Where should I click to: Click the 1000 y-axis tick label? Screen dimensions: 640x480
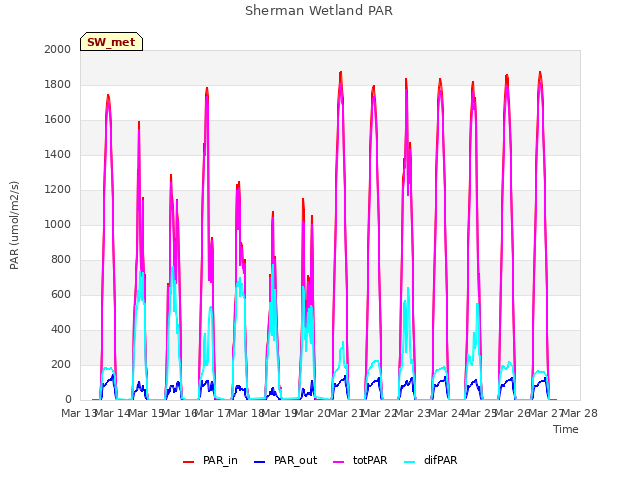coord(58,224)
